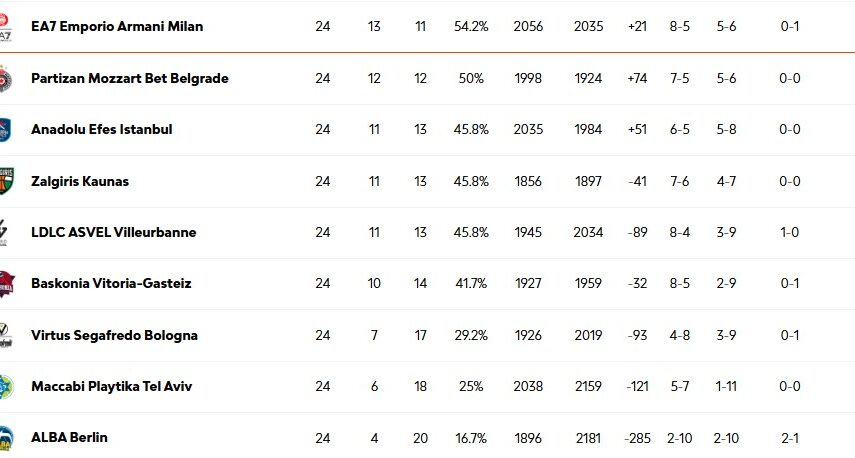Open Virtus Segafredo Bologna team page
855x458 pixels.
(114, 336)
